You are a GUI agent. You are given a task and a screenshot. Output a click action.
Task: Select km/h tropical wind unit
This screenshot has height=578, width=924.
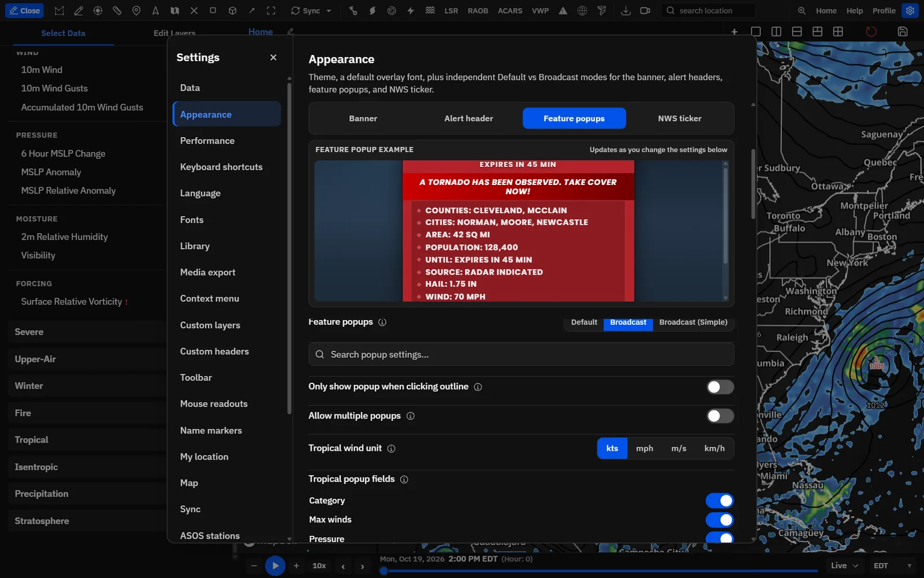pyautogui.click(x=714, y=449)
